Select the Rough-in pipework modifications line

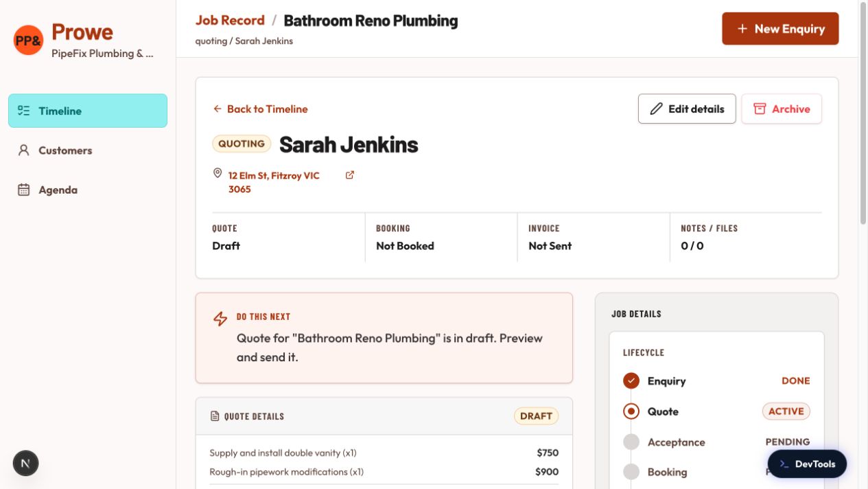pos(384,472)
